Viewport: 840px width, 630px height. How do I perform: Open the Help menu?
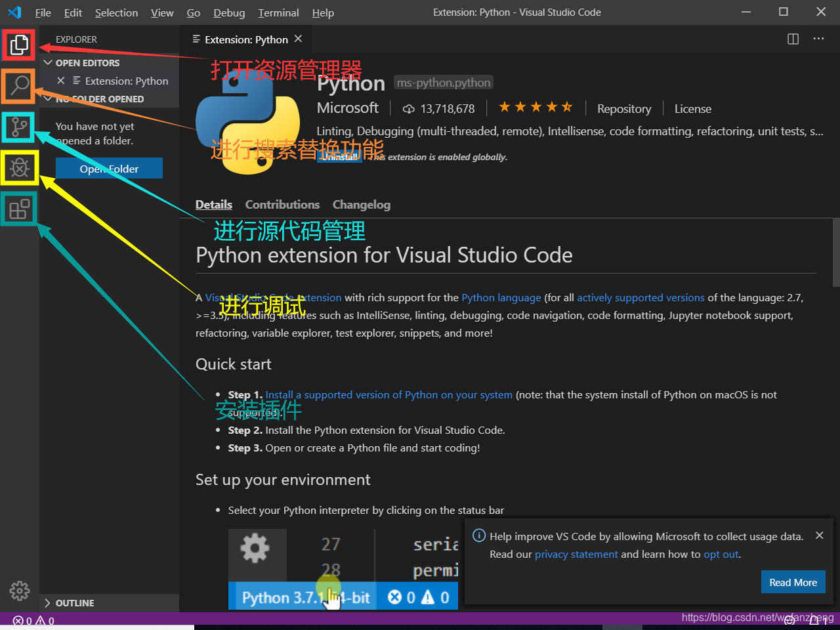(x=323, y=12)
